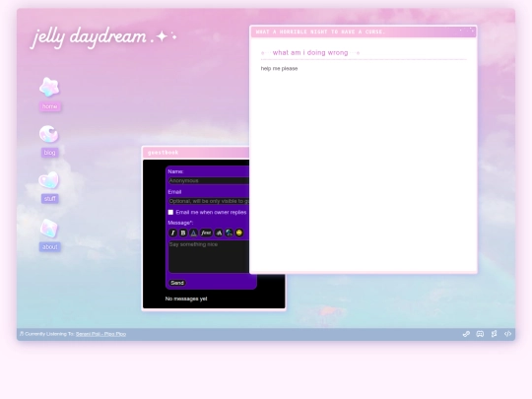The image size is (532, 399).
Task: Focus the guestbook Email input field
Action: coord(209,201)
